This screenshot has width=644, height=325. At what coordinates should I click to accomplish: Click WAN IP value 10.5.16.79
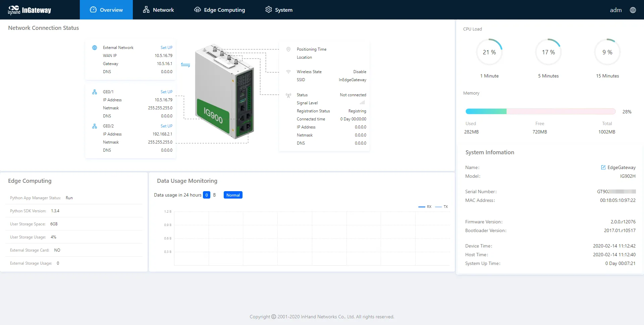tap(164, 56)
